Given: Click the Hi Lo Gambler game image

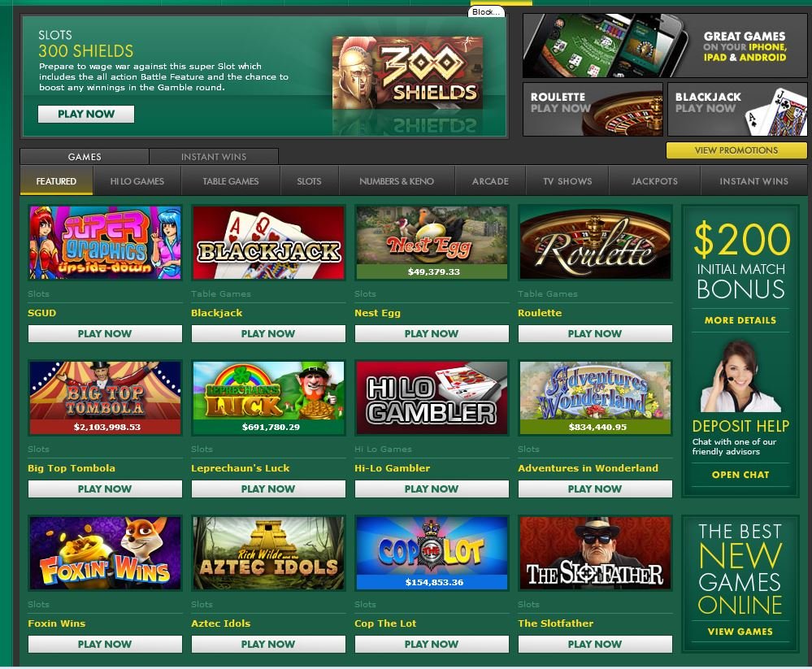Looking at the screenshot, I should [x=432, y=397].
